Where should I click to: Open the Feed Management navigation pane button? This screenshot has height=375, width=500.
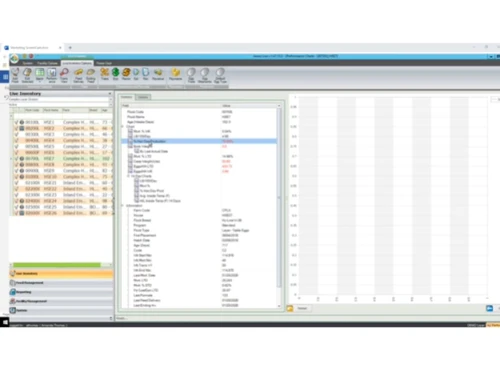pyautogui.click(x=61, y=283)
